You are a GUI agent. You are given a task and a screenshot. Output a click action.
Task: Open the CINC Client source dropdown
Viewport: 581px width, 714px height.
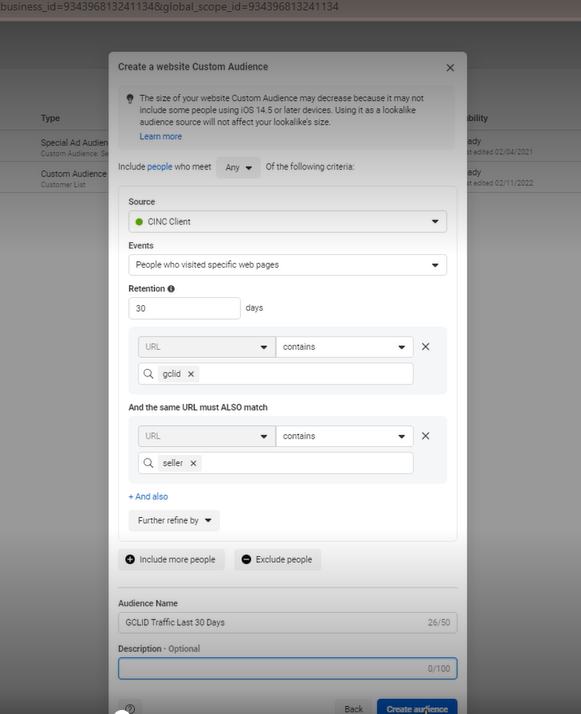click(287, 221)
